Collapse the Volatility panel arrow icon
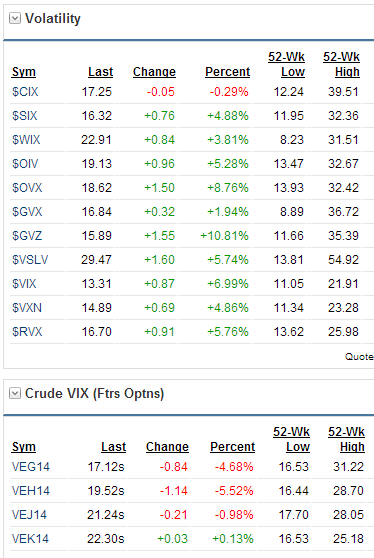The height and width of the screenshot is (558, 374). coord(15,18)
